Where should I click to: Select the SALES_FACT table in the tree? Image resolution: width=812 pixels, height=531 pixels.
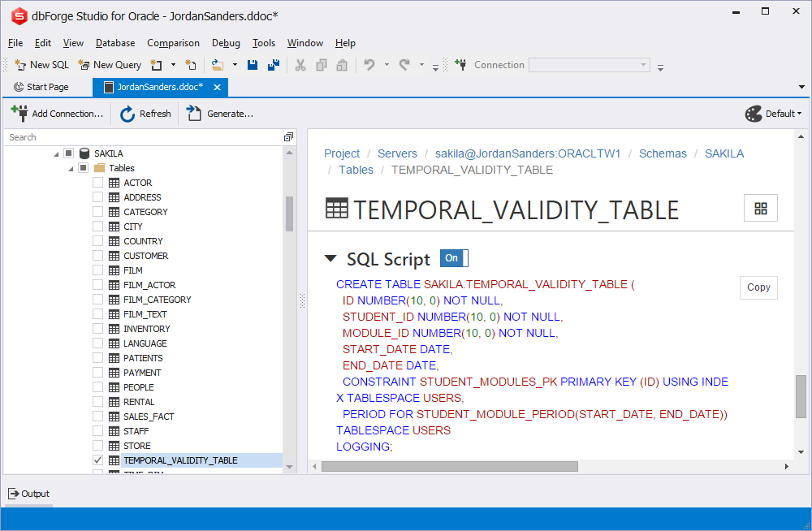[x=149, y=416]
